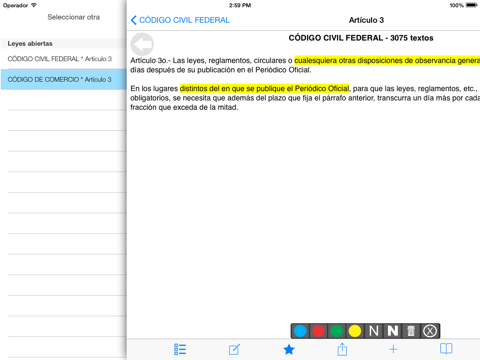Apply normal text style N
This screenshot has width=480, height=360.
pos(374,331)
